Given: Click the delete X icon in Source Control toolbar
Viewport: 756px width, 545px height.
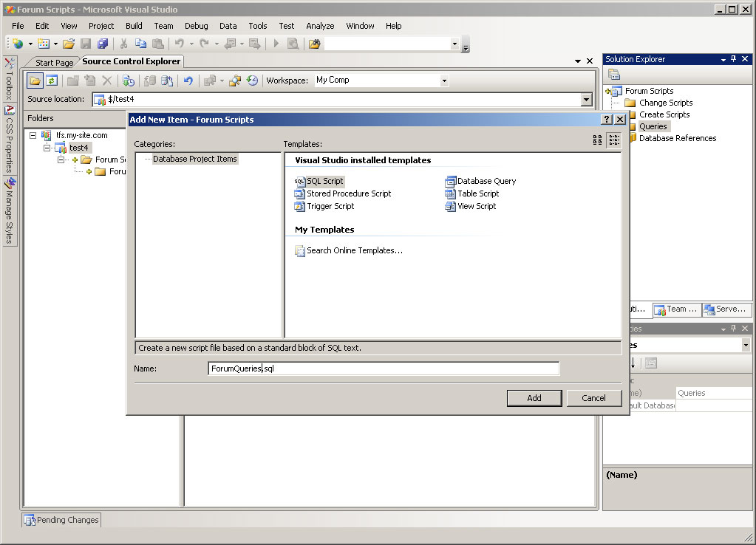Looking at the screenshot, I should pyautogui.click(x=107, y=80).
